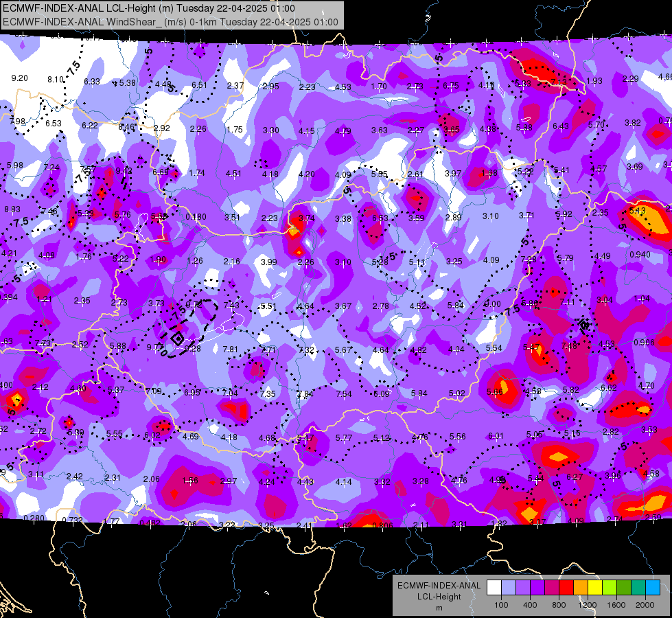Select the white legend color swatch
The image size is (672, 618).
pos(494,588)
